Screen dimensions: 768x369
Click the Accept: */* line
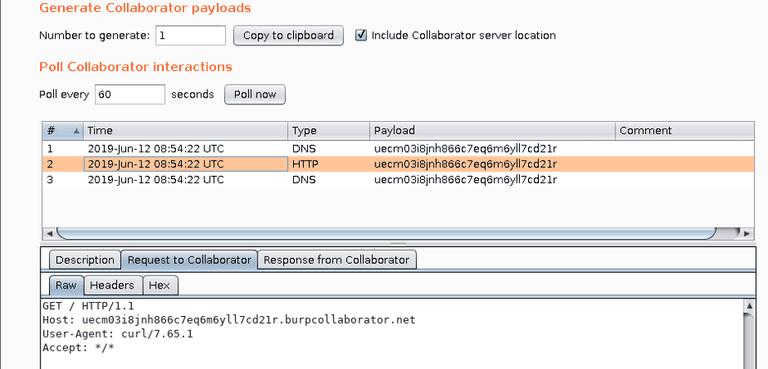click(78, 347)
